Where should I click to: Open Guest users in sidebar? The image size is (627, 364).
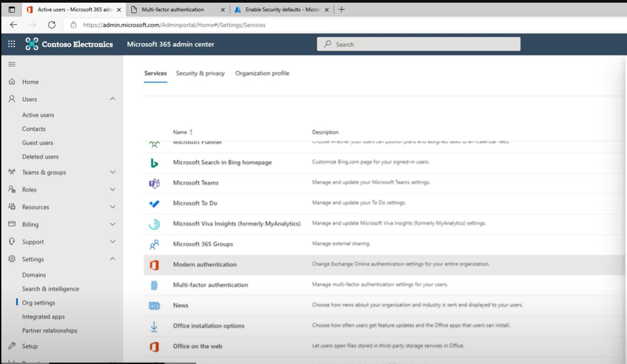click(37, 143)
